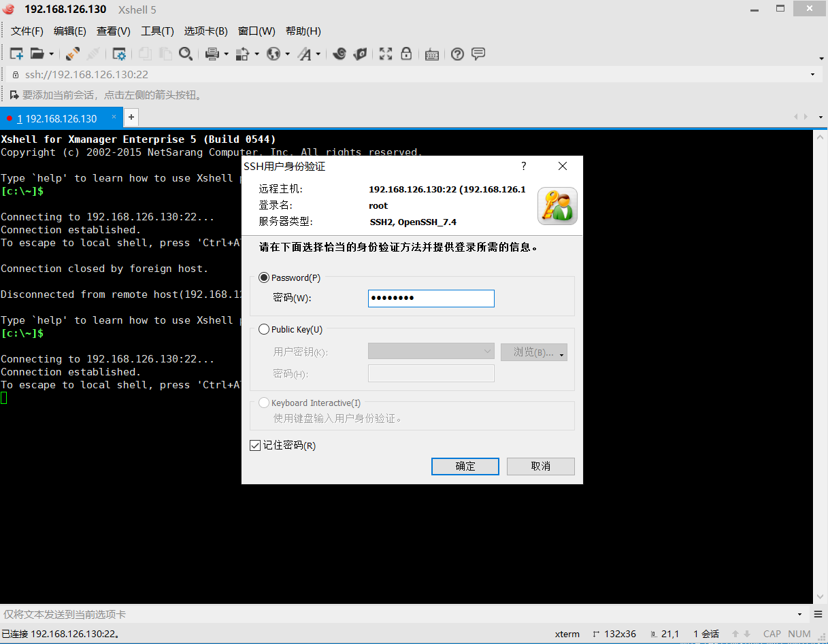Image resolution: width=828 pixels, height=644 pixels.
Task: Open the 工具(T) menu
Action: pos(157,31)
